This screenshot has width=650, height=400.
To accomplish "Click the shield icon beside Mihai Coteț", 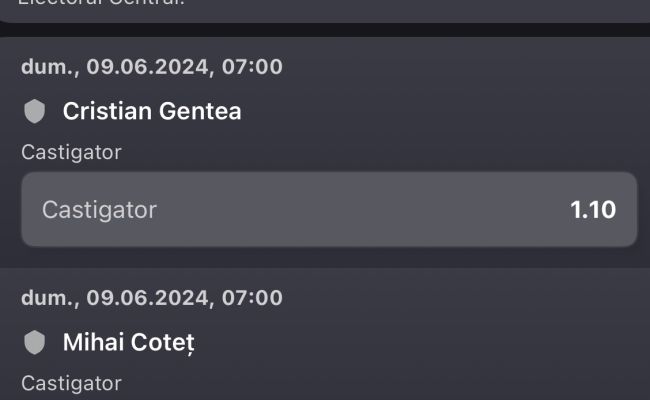I will 34,342.
